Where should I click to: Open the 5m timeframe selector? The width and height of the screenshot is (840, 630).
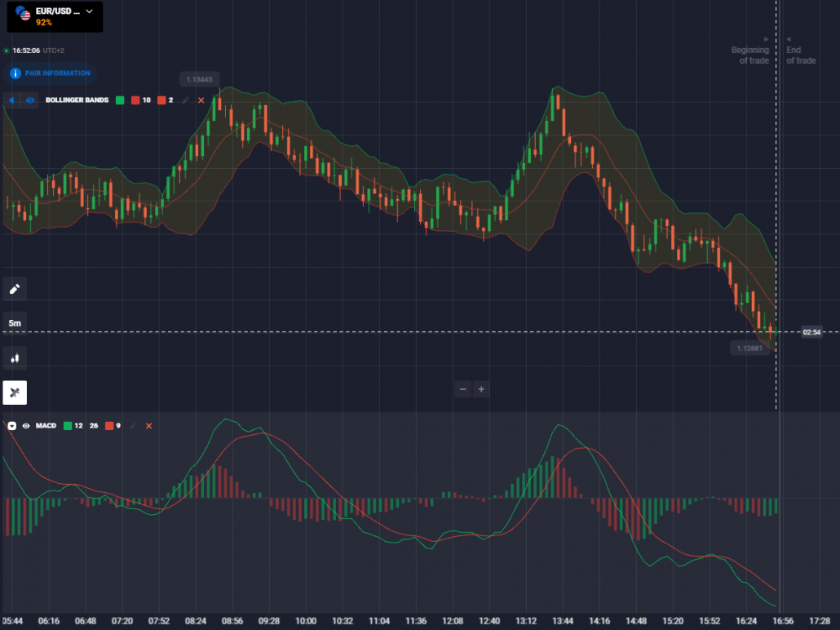[13, 322]
